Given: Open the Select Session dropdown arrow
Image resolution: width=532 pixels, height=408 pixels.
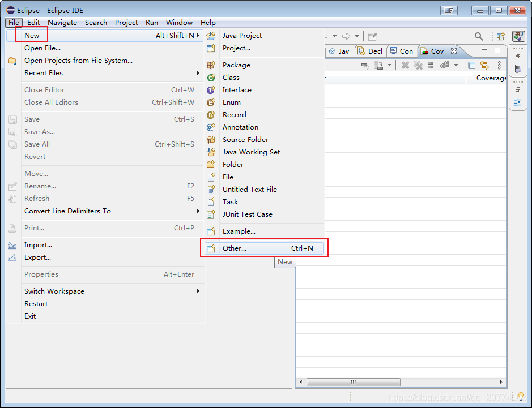Looking at the screenshot, I should (x=456, y=65).
